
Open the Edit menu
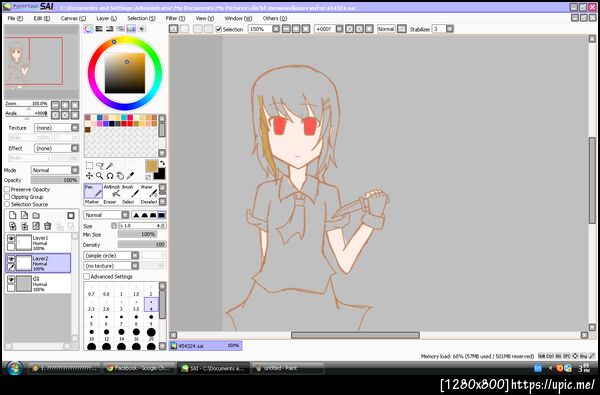42,18
